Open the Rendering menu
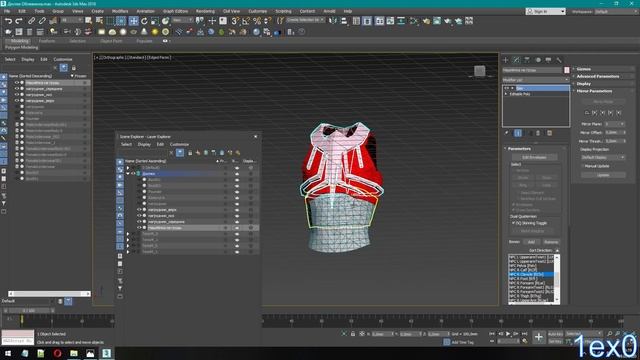The image size is (640, 360). click(x=205, y=11)
